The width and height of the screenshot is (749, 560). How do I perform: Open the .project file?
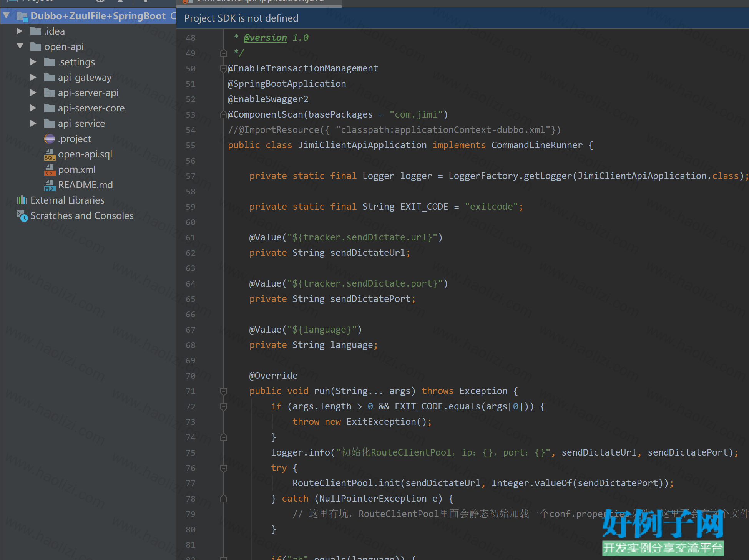tap(75, 139)
